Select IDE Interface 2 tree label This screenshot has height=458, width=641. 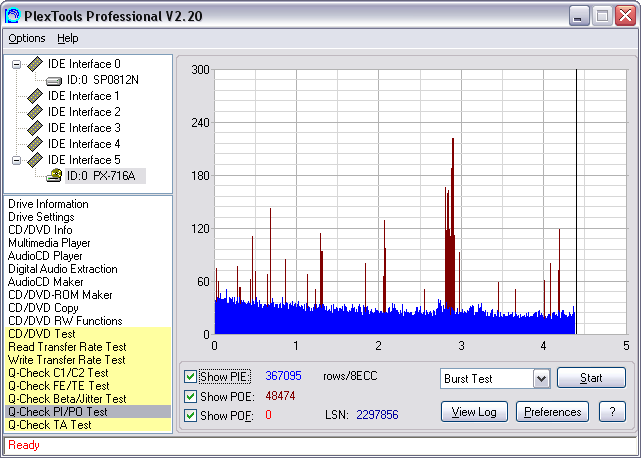(x=84, y=112)
